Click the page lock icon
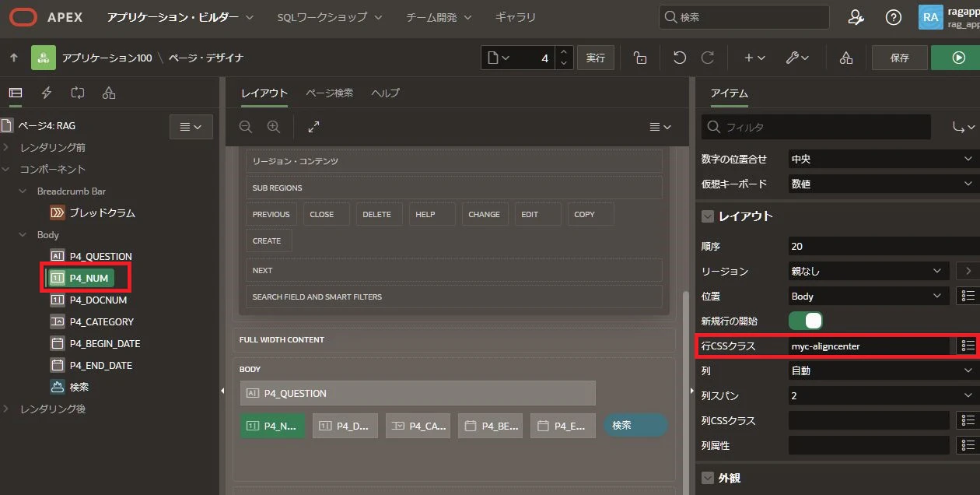 click(639, 58)
